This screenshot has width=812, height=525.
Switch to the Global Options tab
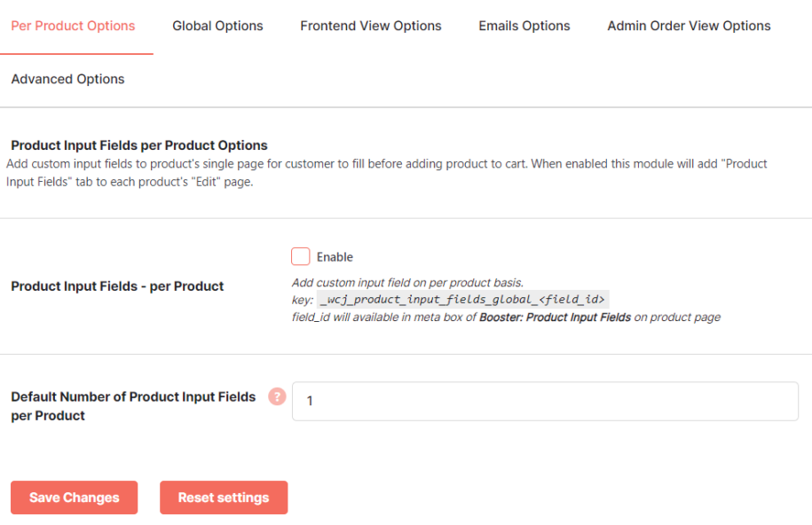click(217, 26)
